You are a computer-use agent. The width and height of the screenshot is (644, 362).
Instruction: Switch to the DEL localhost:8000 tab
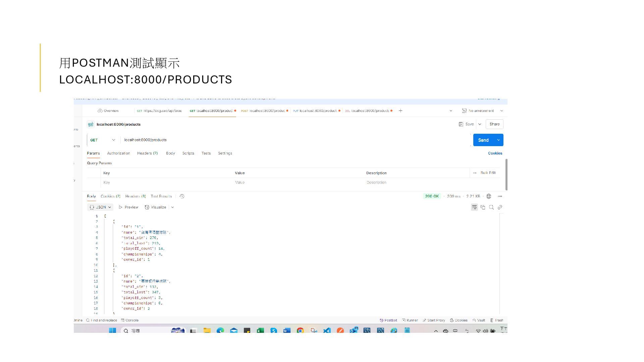[x=369, y=111]
